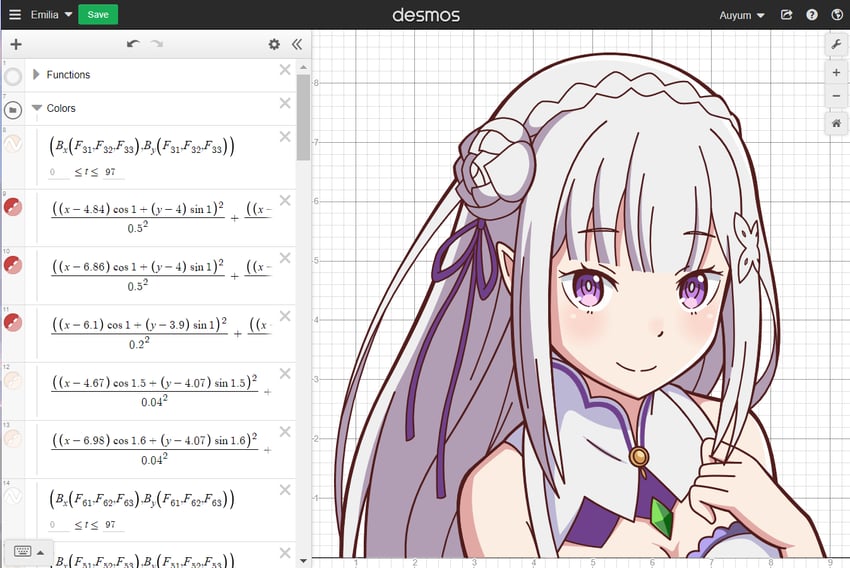Click the x−4.67 ellipse equation
The height and width of the screenshot is (568, 850).
[161, 391]
